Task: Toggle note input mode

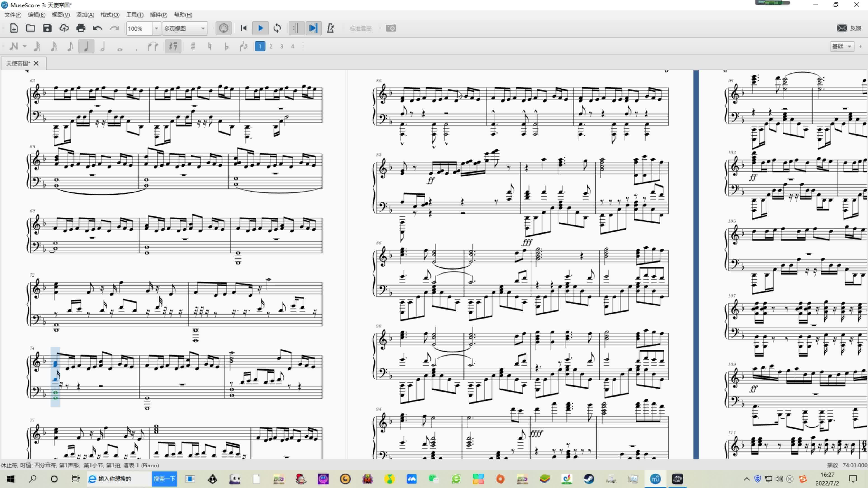Action: pyautogui.click(x=14, y=46)
